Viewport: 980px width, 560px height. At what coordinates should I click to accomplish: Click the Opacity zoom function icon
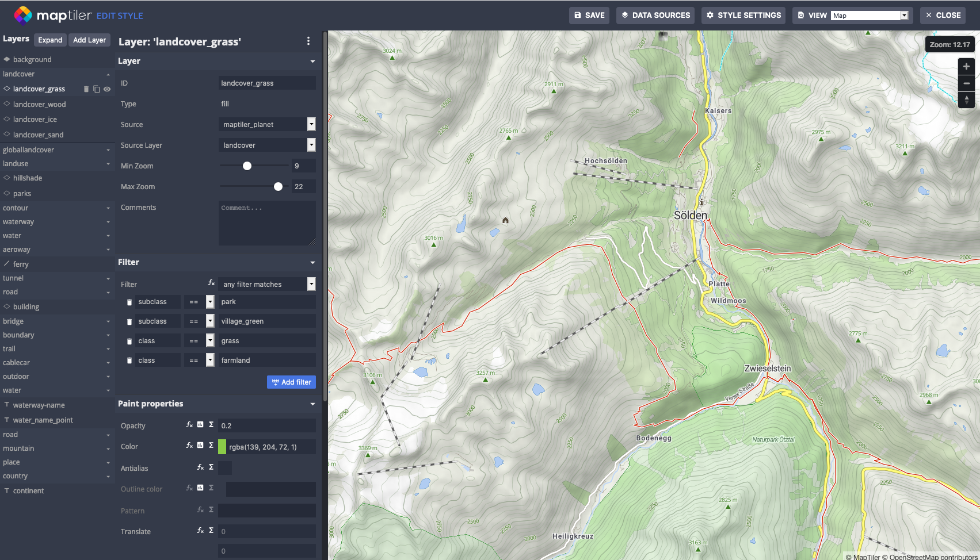189,425
